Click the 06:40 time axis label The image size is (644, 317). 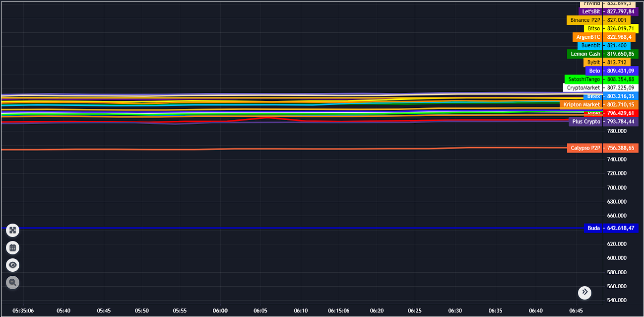tap(536, 311)
